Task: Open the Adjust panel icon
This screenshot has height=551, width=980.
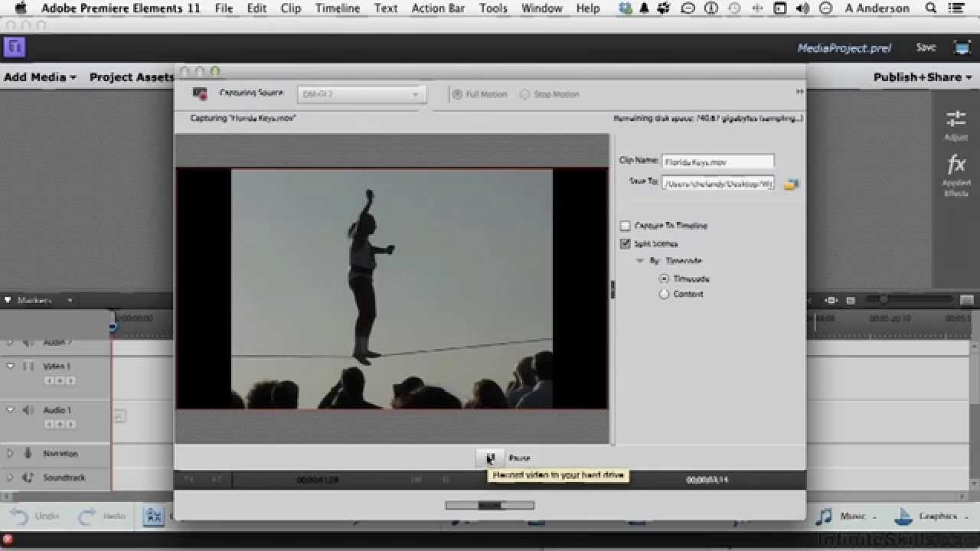Action: tap(956, 119)
